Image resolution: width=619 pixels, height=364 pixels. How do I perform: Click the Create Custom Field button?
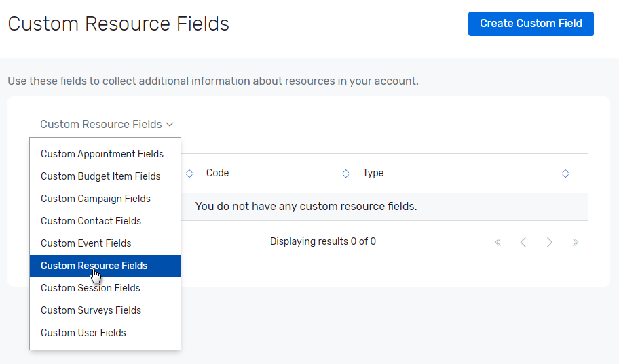click(x=531, y=24)
